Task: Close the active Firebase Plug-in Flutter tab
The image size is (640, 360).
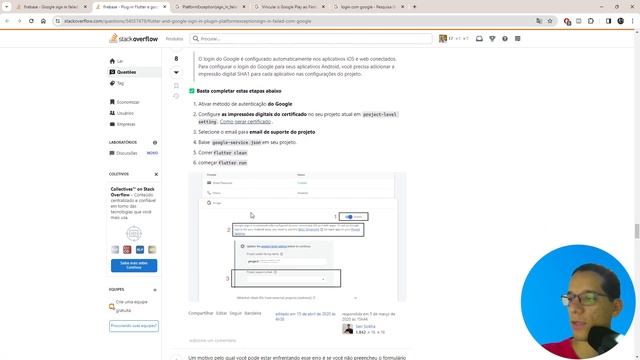Action: point(165,7)
